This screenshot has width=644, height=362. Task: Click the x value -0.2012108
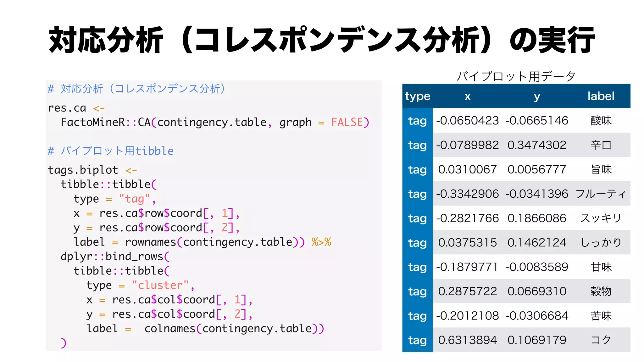468,316
